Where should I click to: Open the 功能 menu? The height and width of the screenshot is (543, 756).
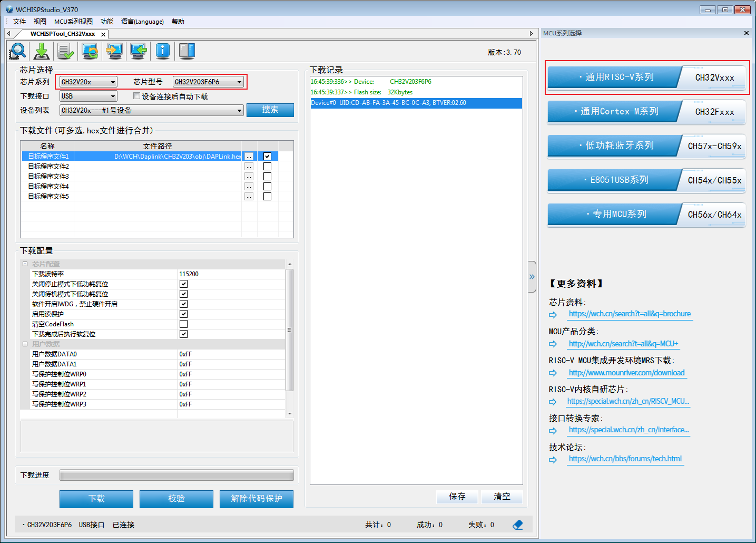tap(107, 22)
